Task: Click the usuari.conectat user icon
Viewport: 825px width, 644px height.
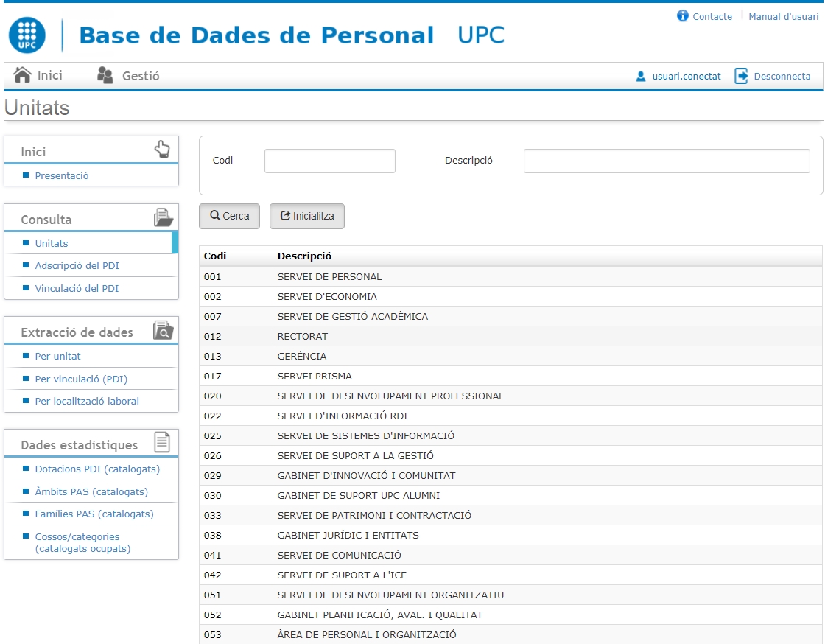Action: click(640, 76)
